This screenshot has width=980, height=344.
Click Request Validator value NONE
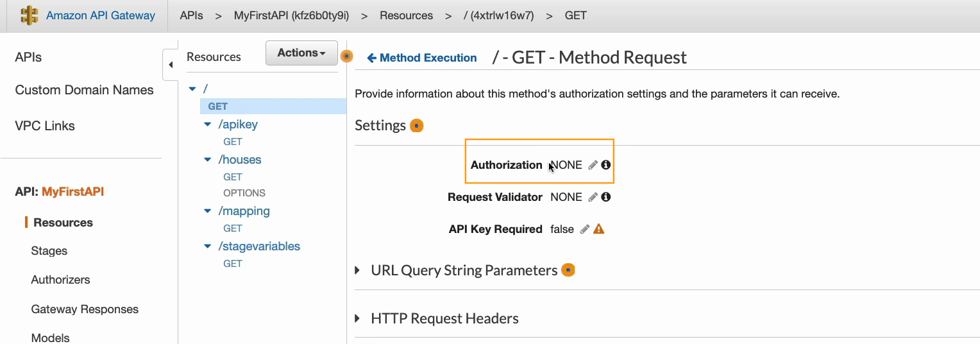566,197
